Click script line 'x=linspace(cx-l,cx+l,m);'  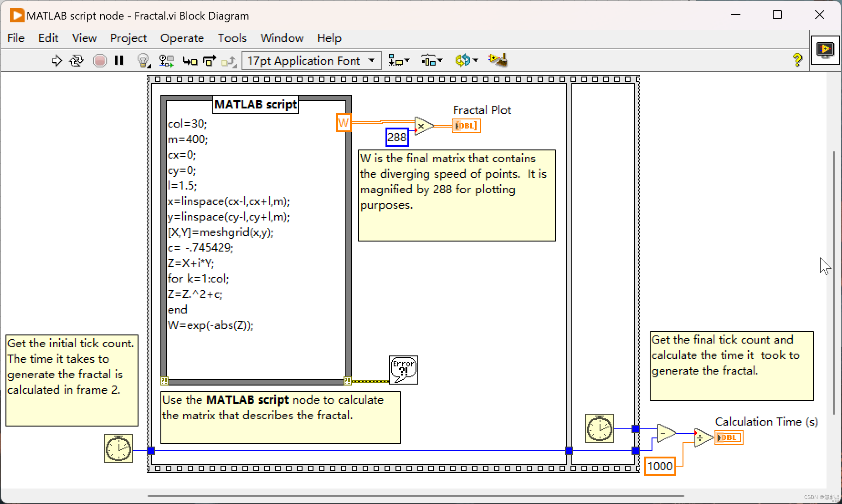[229, 201]
